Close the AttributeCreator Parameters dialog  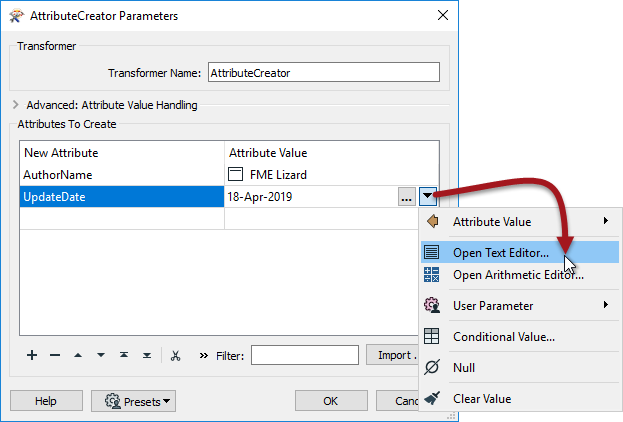(x=443, y=15)
